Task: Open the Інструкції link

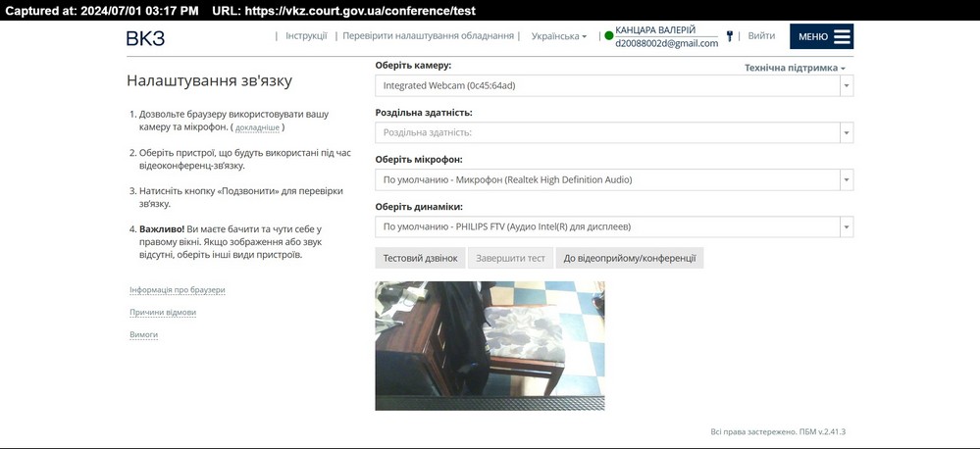Action: pyautogui.click(x=306, y=36)
